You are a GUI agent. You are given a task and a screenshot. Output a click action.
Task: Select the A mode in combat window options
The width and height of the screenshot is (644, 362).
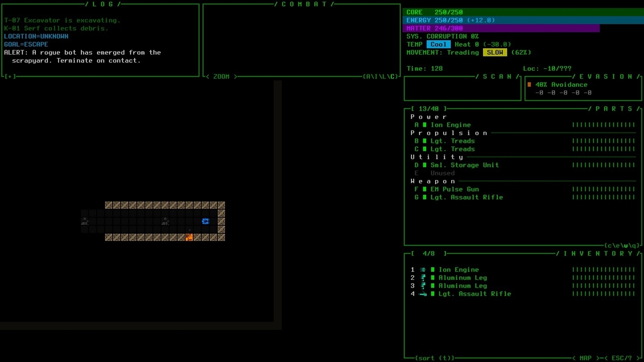[368, 77]
